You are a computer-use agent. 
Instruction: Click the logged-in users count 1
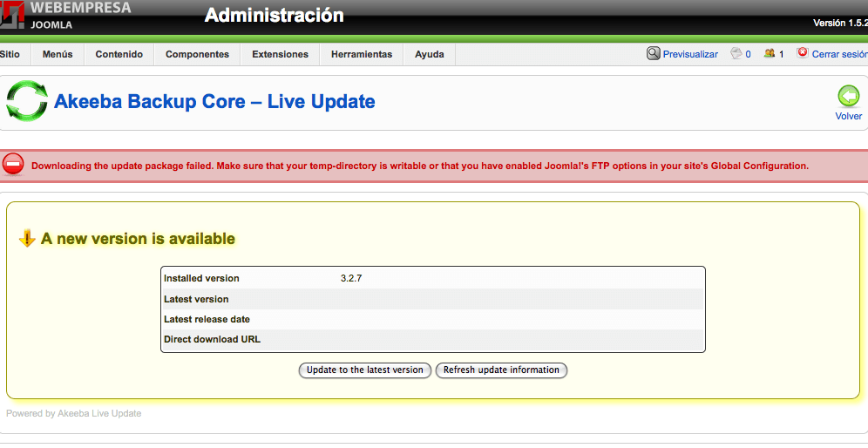coord(781,54)
